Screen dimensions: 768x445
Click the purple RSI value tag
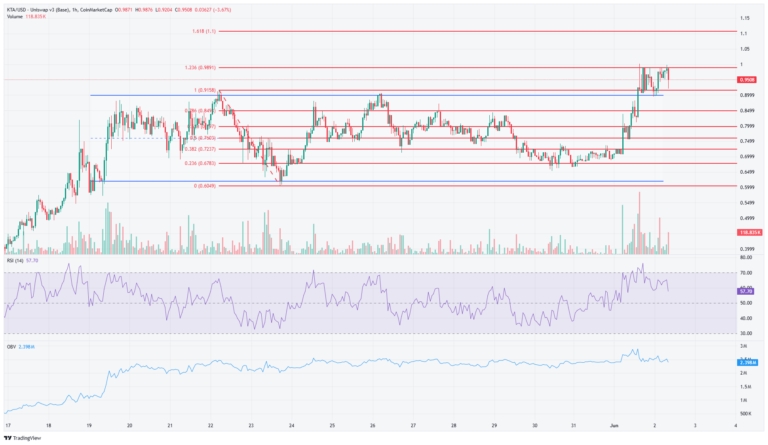coord(745,291)
